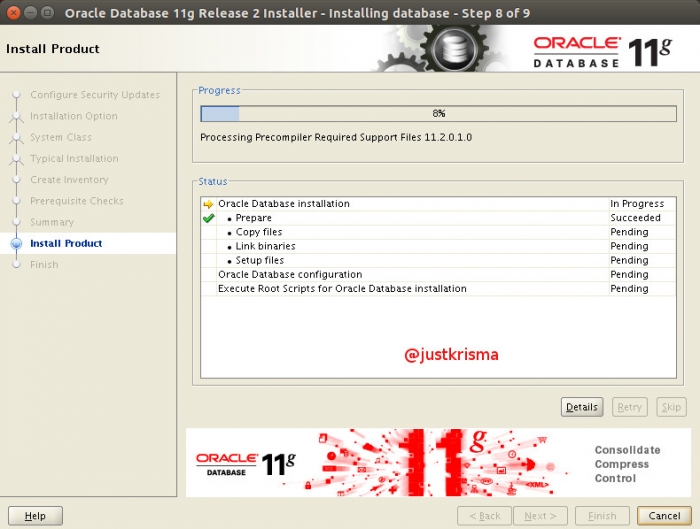The width and height of the screenshot is (700, 529).
Task: Click the installer window title text
Action: point(297,13)
